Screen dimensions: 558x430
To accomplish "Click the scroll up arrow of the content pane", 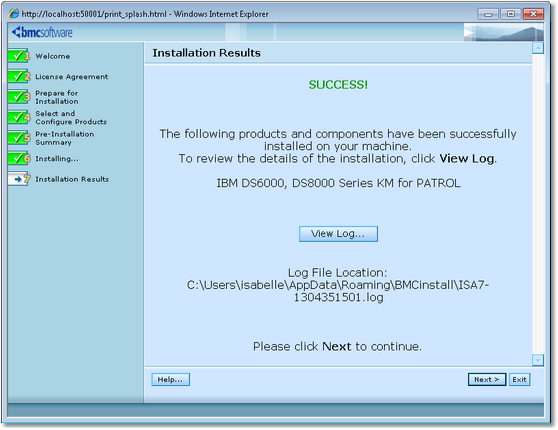I will tap(538, 48).
